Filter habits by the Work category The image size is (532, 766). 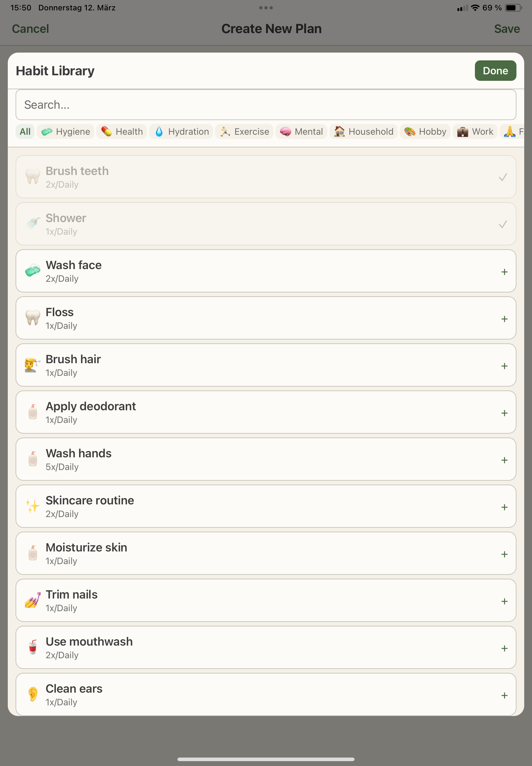475,131
